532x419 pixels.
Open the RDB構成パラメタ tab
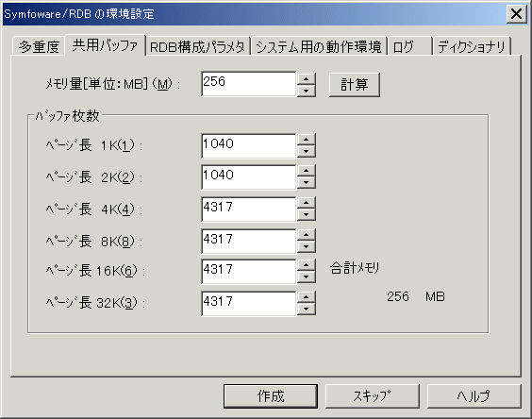click(198, 46)
